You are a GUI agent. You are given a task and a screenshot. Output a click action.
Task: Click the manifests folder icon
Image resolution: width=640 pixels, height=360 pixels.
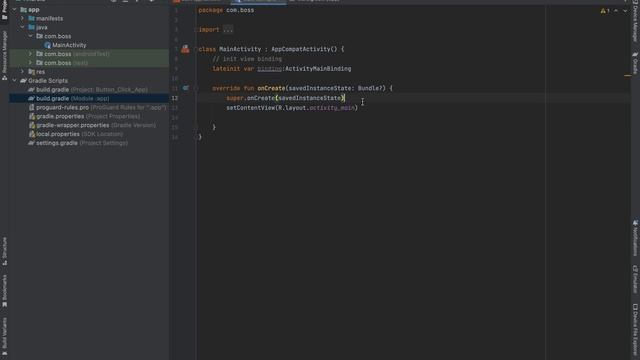(31, 18)
